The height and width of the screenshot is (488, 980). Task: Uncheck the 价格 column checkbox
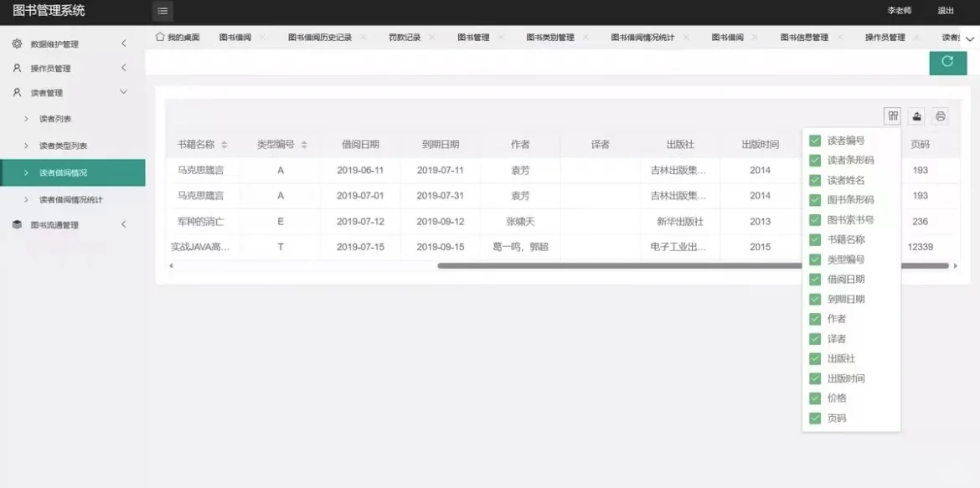pyautogui.click(x=814, y=398)
